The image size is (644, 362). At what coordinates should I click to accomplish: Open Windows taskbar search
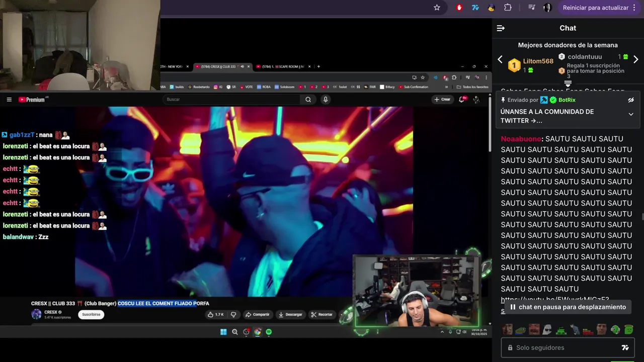click(235, 332)
